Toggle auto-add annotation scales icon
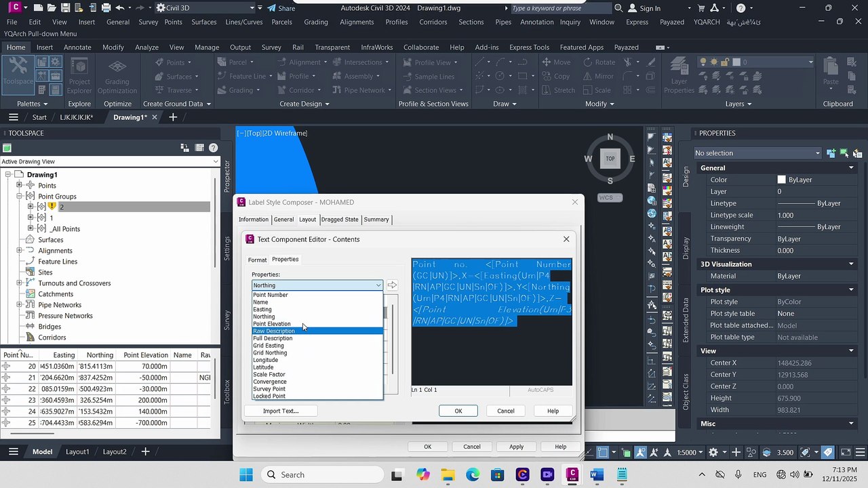868x488 pixels. pyautogui.click(x=654, y=452)
